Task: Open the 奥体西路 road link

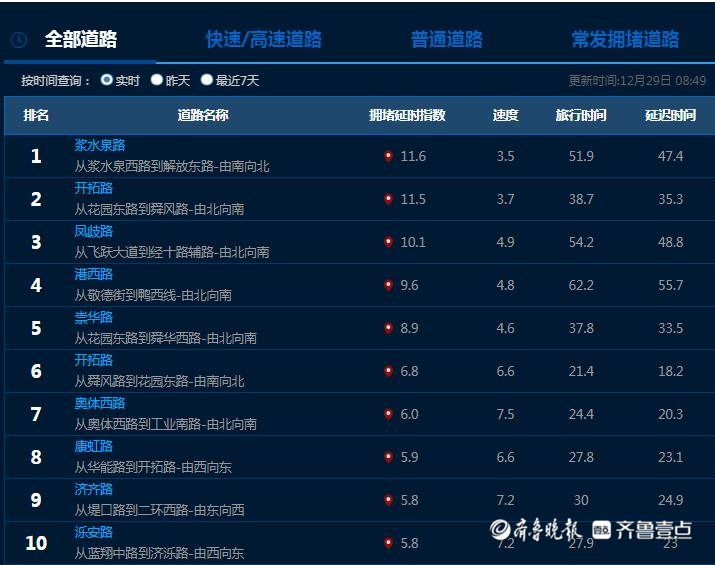Action: point(99,404)
